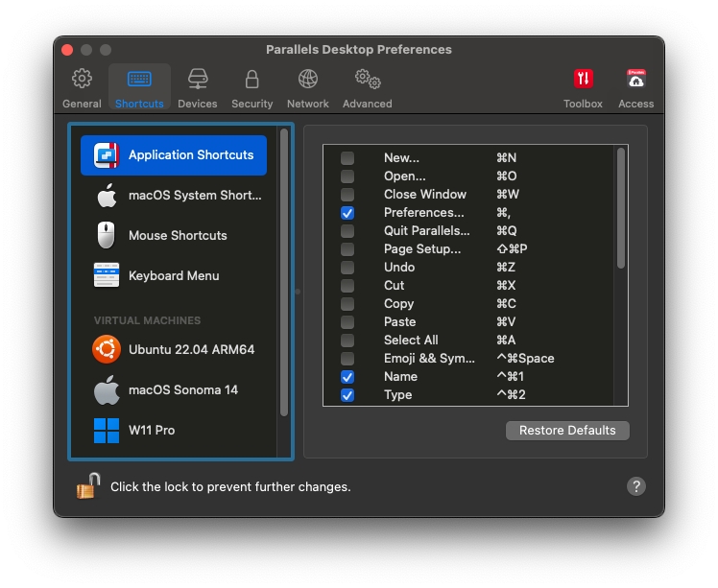Open the Network globe icon pane
The height and width of the screenshot is (588, 718).
[x=307, y=87]
